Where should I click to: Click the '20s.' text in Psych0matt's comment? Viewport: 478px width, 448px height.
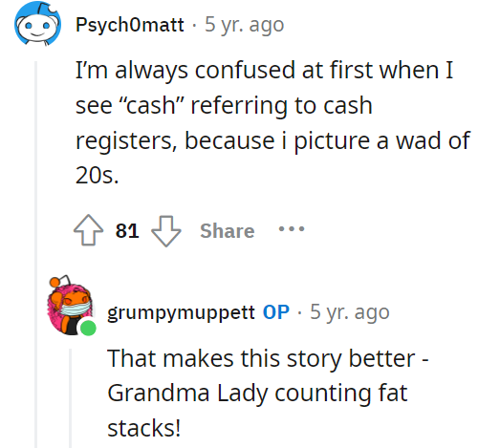point(98,176)
